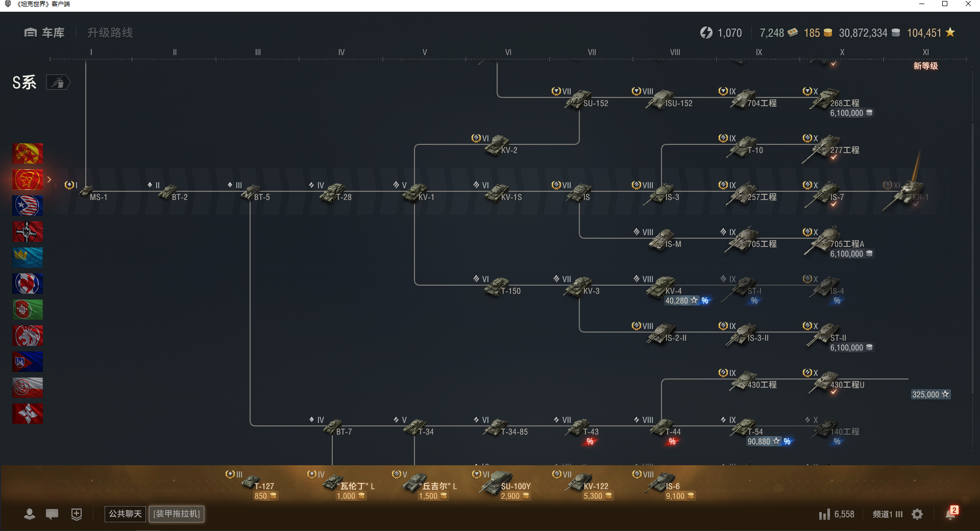Select the T-34-85 tank node
This screenshot has height=531, width=980.
point(506,427)
